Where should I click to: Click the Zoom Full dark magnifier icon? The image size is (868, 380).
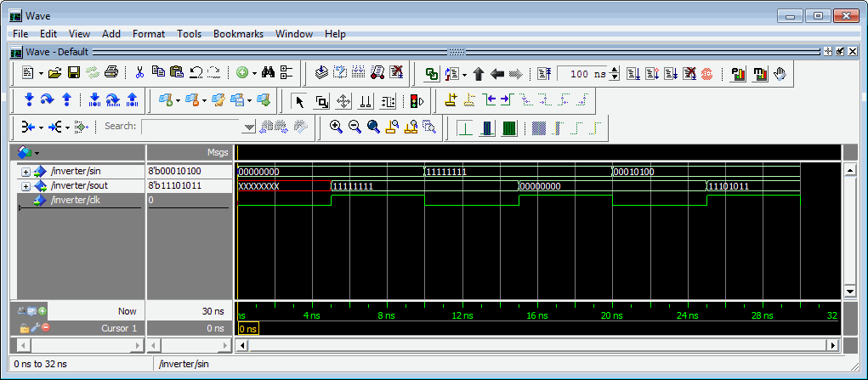[x=374, y=127]
